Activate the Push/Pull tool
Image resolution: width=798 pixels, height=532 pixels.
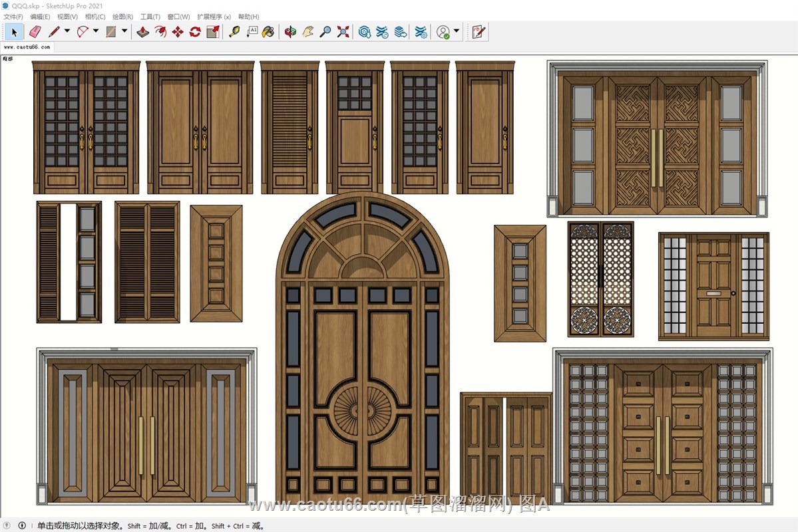pyautogui.click(x=143, y=31)
